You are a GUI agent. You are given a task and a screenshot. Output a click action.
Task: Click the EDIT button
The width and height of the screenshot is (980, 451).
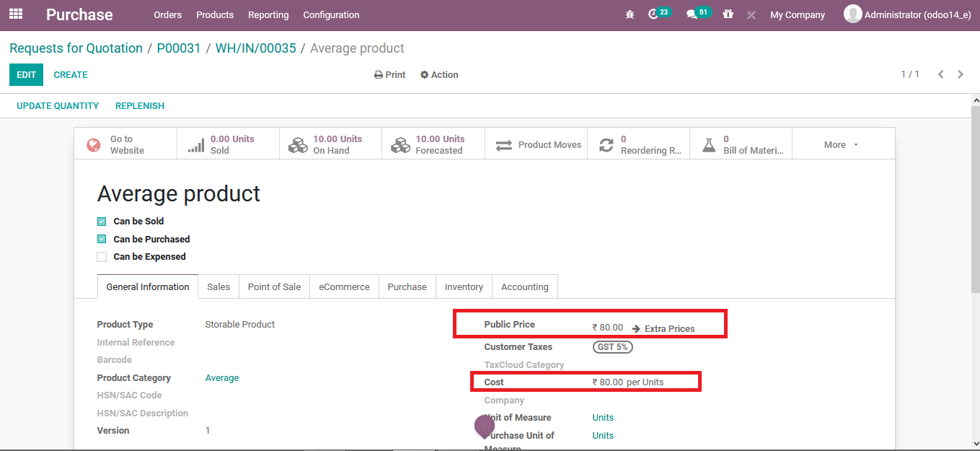coord(26,74)
